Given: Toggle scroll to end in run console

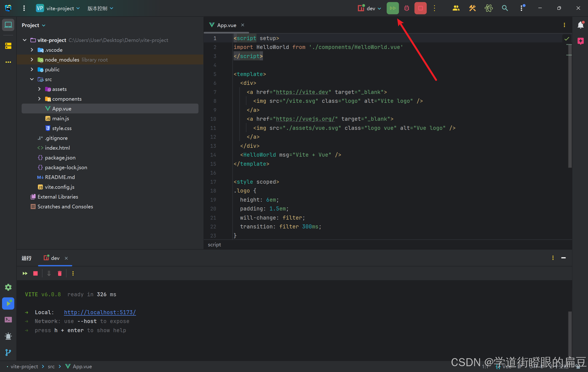Looking at the screenshot, I should [x=49, y=273].
